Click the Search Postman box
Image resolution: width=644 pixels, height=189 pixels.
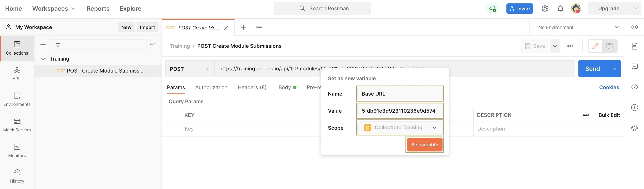[322, 9]
